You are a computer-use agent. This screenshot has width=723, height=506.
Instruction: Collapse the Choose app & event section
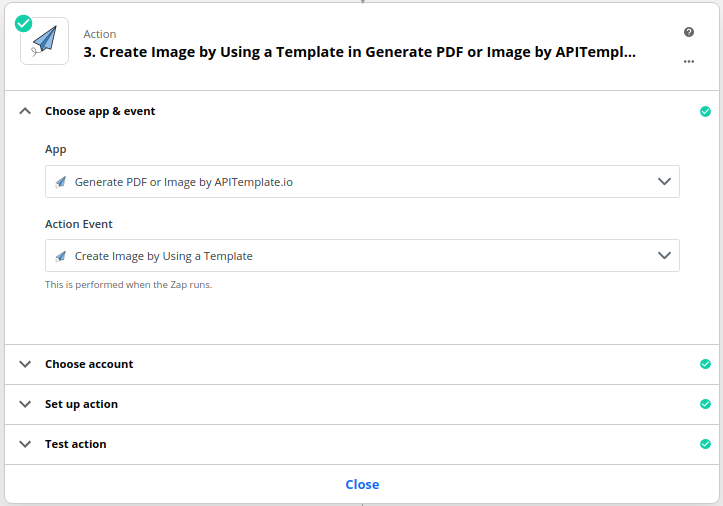click(x=25, y=111)
